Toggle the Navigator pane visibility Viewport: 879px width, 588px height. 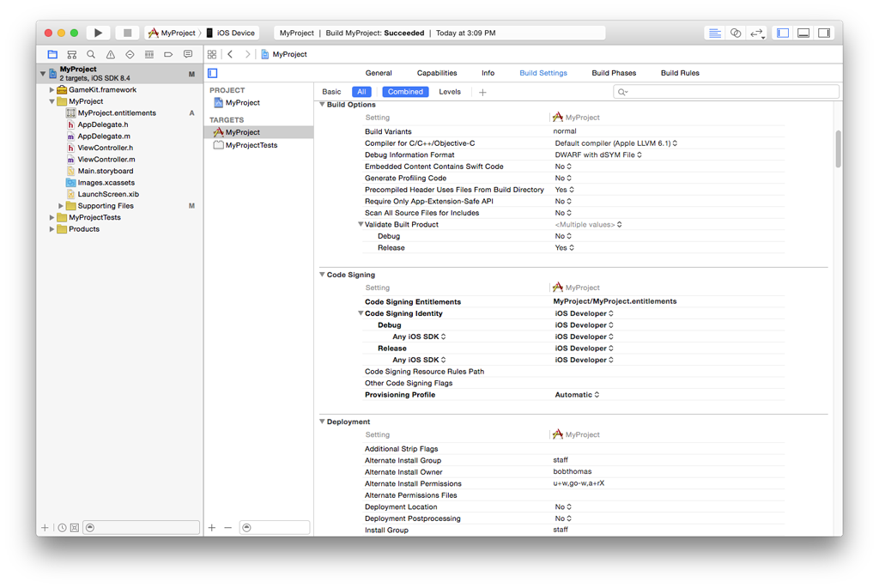click(782, 33)
